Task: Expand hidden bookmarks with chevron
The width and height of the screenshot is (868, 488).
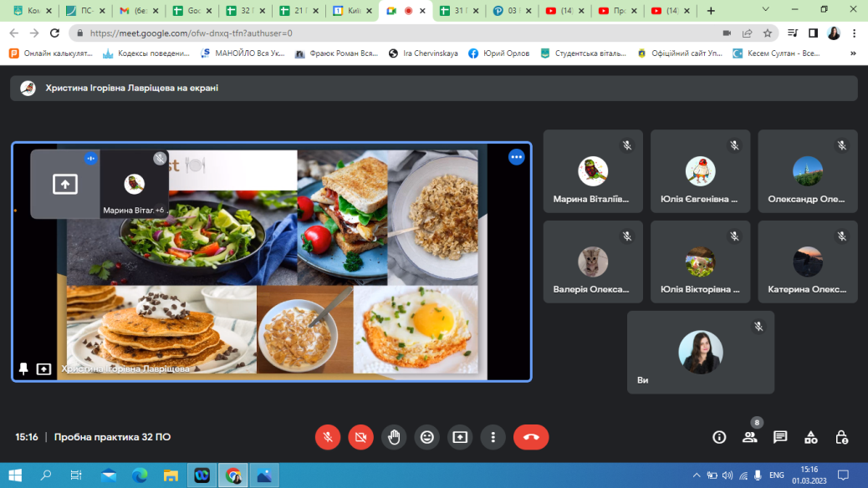Action: point(853,53)
